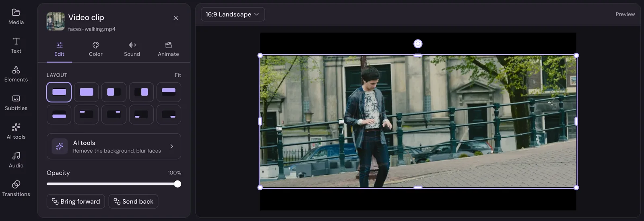Select the top-right corner picture-in-picture layout
The height and width of the screenshot is (221, 644).
[x=114, y=115]
